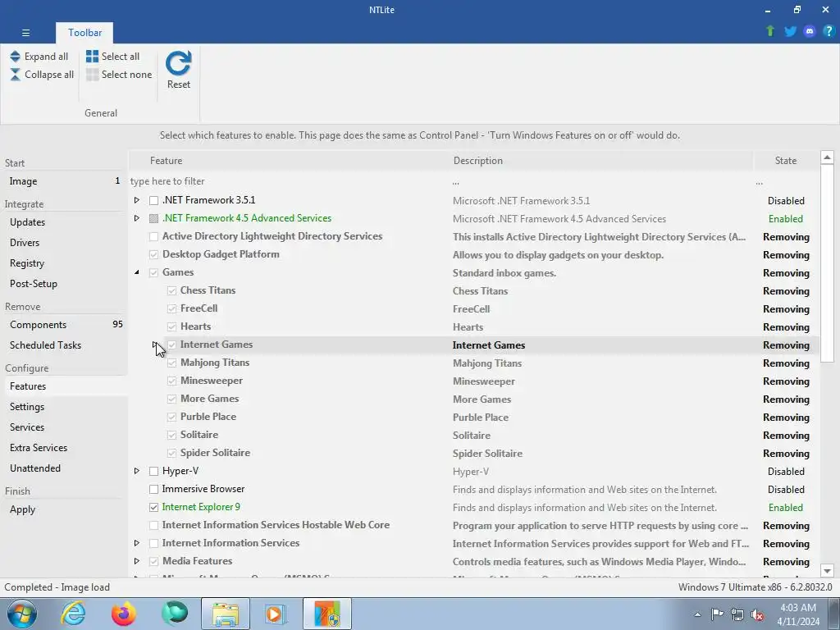The width and height of the screenshot is (840, 630).
Task: Expand .NET Framework 4.5 Advanced Services node
Action: click(x=137, y=218)
